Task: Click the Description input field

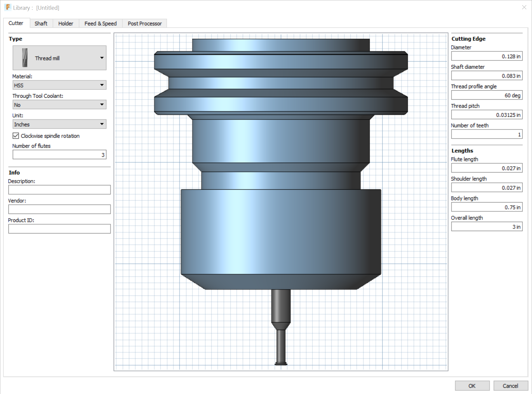Action: pos(59,190)
